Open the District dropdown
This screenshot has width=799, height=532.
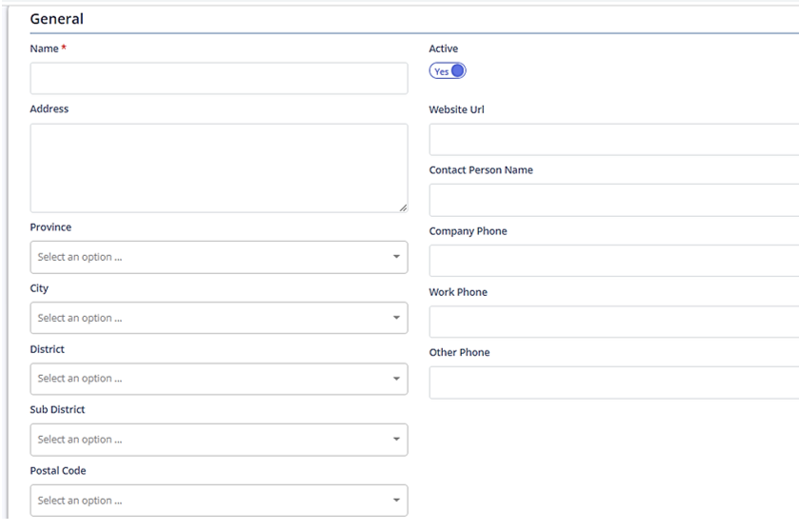(219, 379)
